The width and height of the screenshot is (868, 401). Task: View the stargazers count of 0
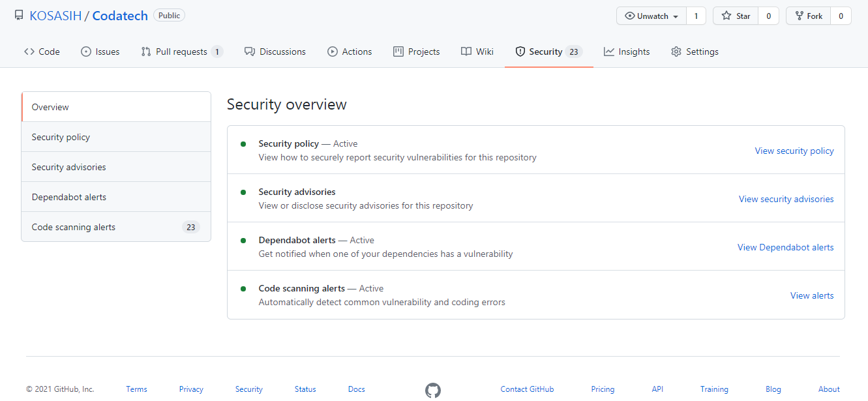[768, 16]
